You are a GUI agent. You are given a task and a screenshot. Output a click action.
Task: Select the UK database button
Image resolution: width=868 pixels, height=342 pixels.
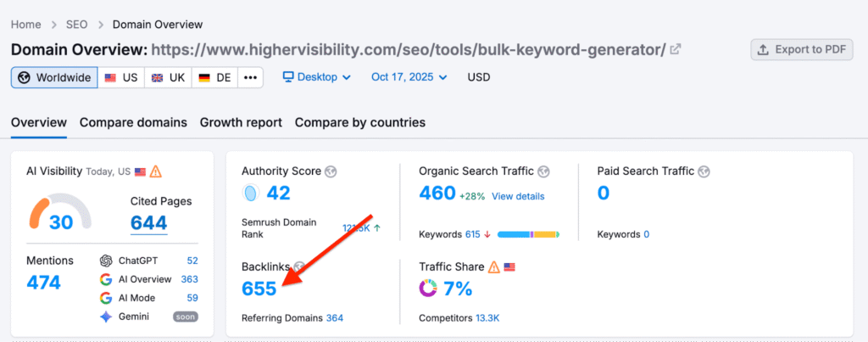coord(169,77)
